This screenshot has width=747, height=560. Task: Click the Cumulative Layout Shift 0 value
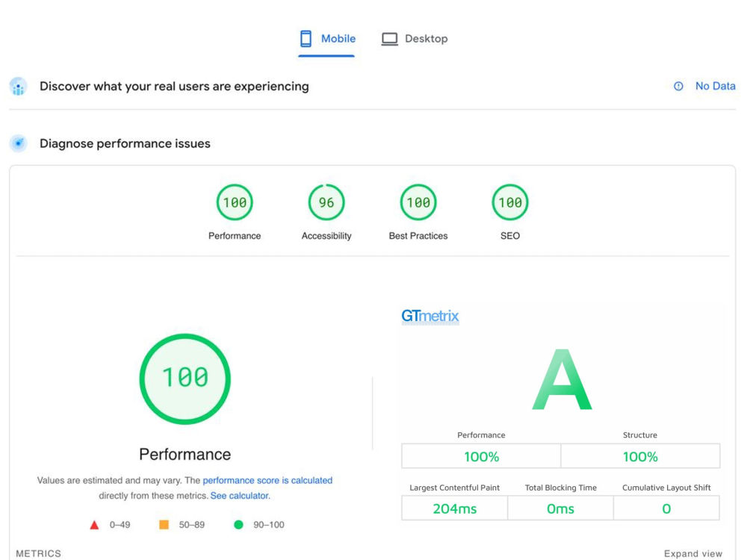pyautogui.click(x=666, y=508)
